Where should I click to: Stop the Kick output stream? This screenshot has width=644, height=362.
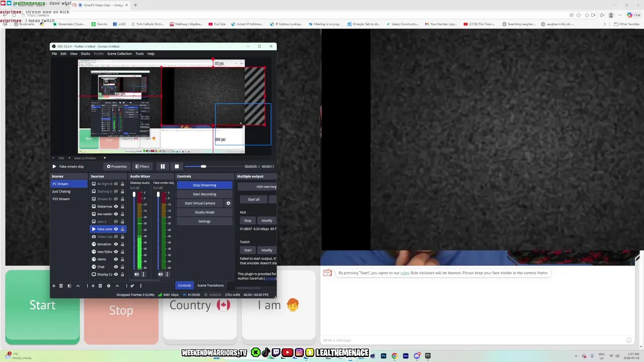tap(248, 221)
